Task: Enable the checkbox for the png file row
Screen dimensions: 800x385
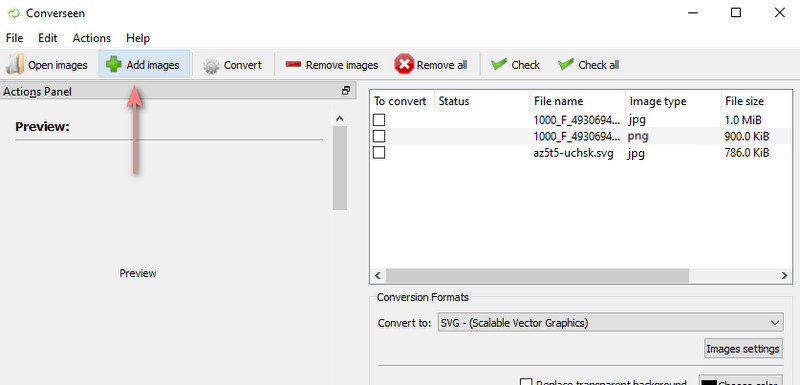Action: 379,137
